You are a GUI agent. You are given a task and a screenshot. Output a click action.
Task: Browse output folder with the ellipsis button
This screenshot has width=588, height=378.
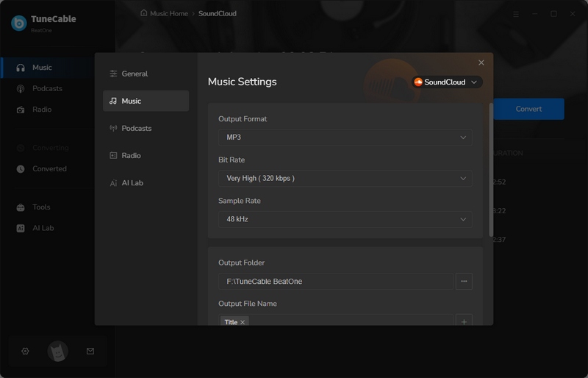[x=464, y=281]
